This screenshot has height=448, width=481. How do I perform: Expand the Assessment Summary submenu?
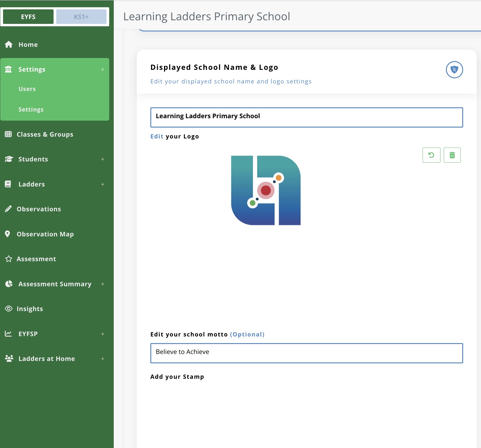103,284
